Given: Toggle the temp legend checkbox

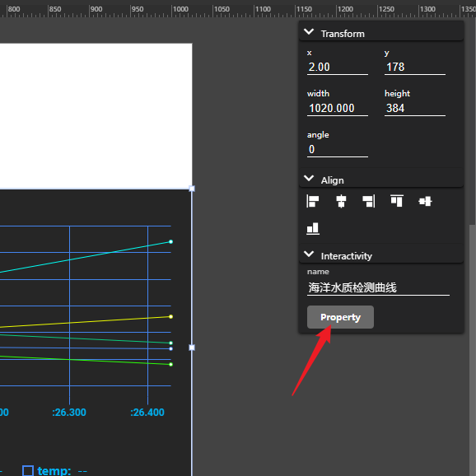Looking at the screenshot, I should click(28, 471).
